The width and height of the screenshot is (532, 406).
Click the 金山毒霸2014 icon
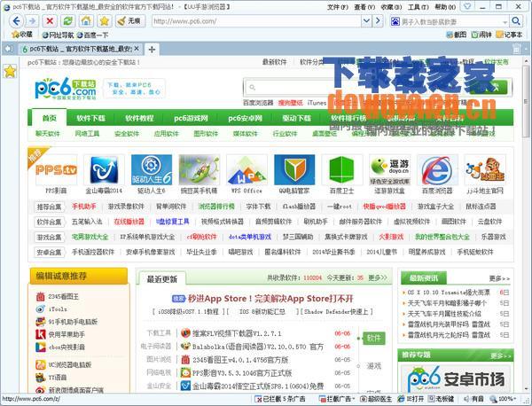coord(105,169)
